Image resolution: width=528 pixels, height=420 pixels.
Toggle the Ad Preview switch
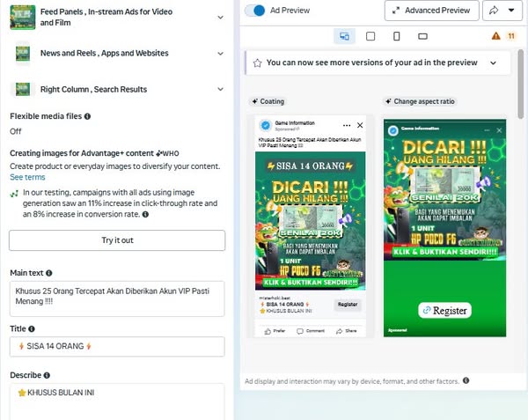coord(255,11)
